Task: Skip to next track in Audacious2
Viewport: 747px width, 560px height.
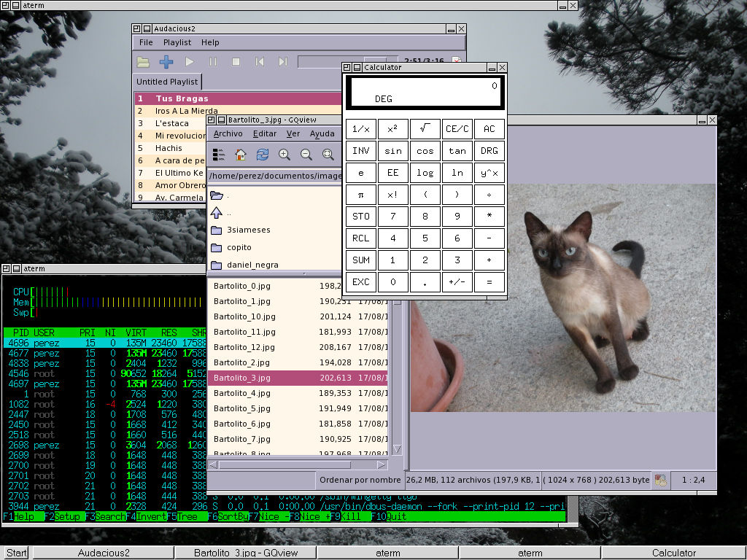Action: (283, 62)
